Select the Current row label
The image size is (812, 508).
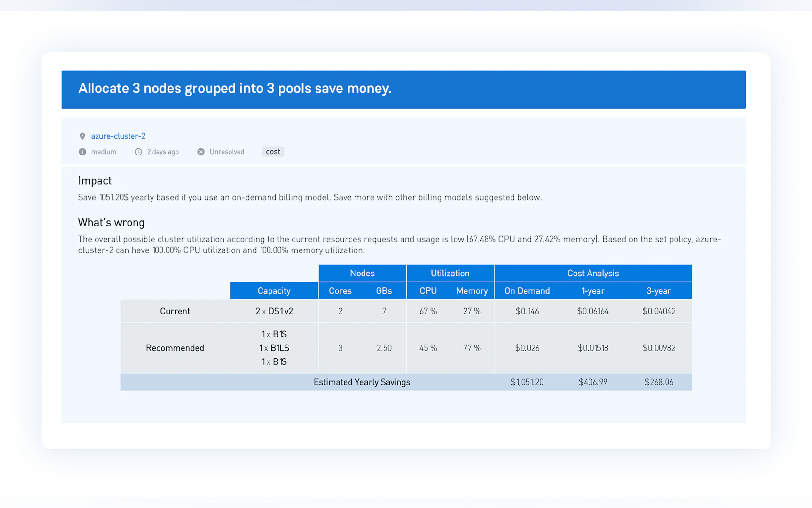[x=175, y=311]
